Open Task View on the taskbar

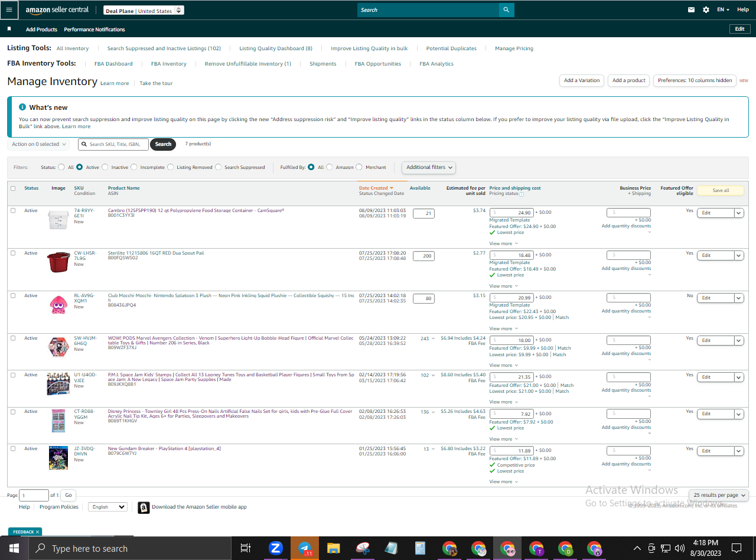pos(246,548)
